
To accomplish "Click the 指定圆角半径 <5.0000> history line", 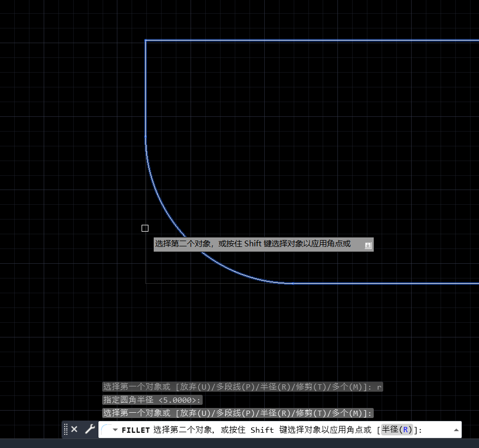I will pyautogui.click(x=152, y=400).
